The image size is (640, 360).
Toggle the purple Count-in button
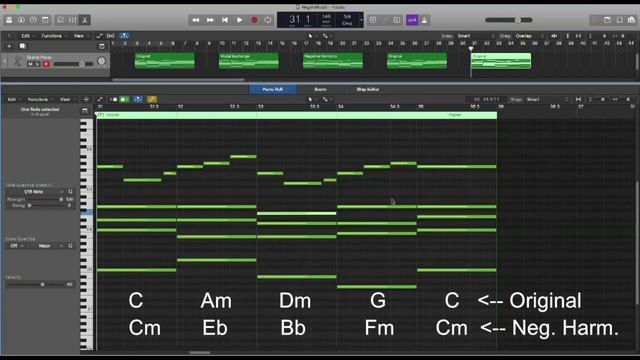click(x=412, y=20)
